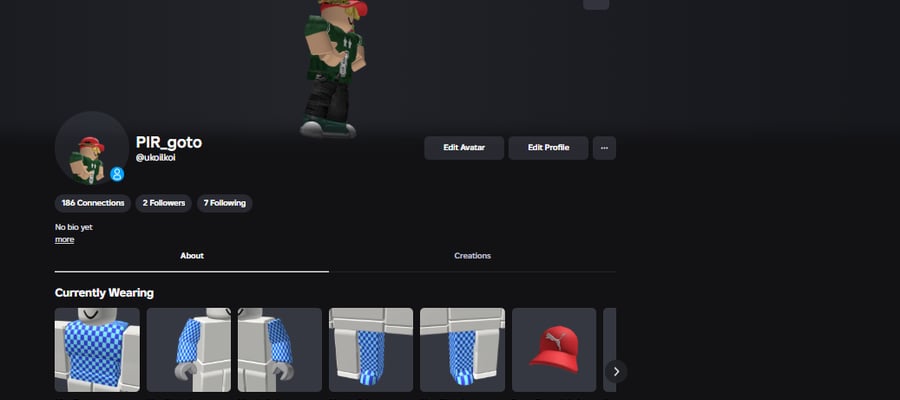
Task: Open the second blue checkered leg item
Action: click(463, 349)
